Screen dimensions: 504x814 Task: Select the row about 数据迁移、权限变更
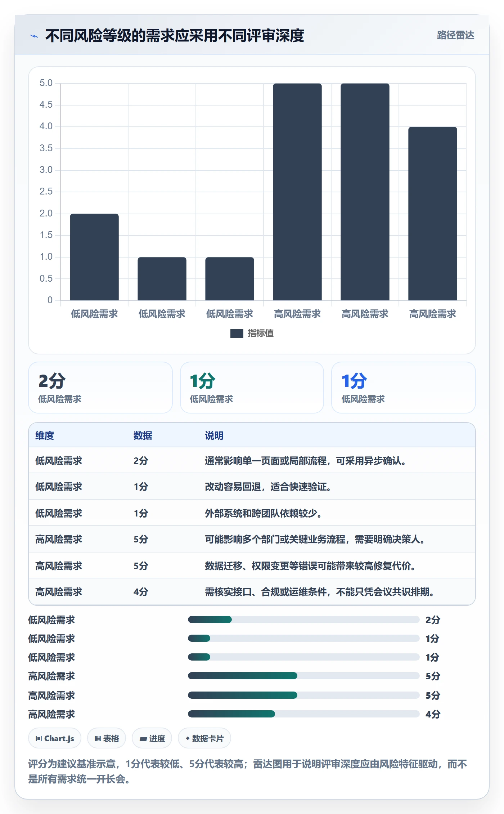pos(252,565)
